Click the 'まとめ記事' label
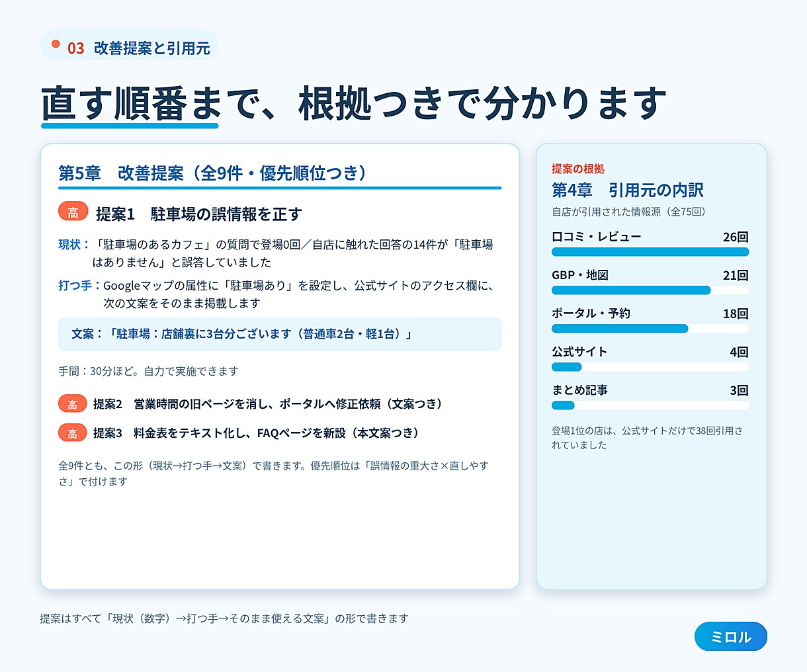The height and width of the screenshot is (672, 807). (580, 390)
